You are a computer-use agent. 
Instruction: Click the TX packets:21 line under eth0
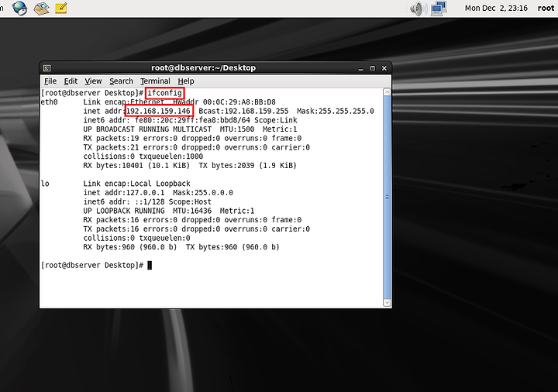coord(196,147)
